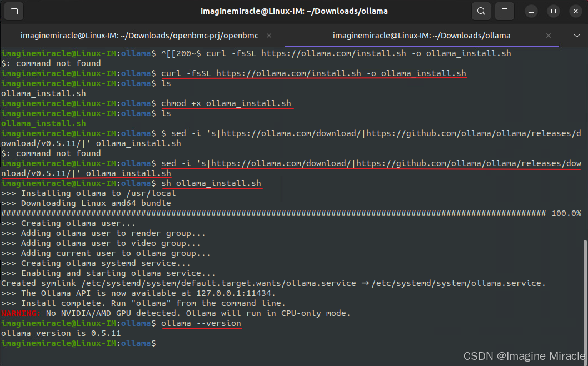Screen dimensions: 588x366
Task: Click the 'sh ollama_install.sh' command
Action: pos(211,183)
